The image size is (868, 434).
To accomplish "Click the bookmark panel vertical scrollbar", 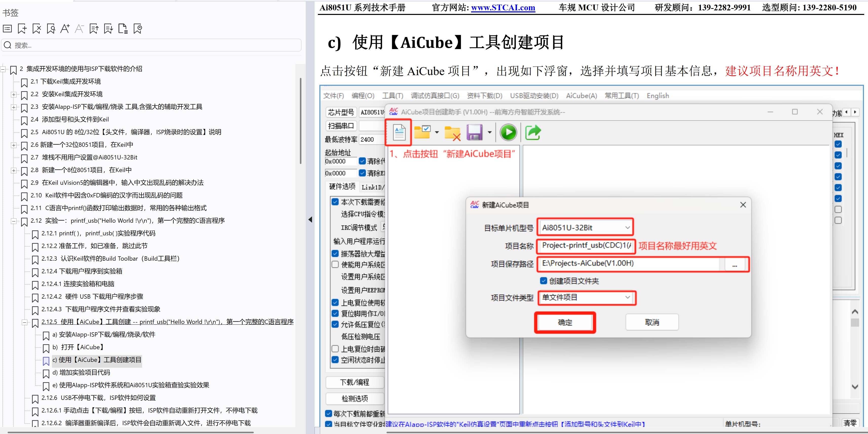I will point(300,121).
